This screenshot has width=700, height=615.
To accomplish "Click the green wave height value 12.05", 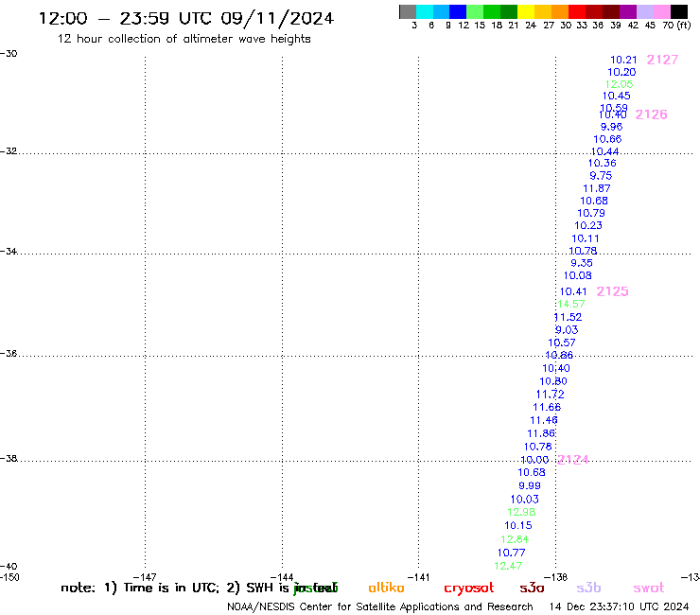I will (x=619, y=84).
